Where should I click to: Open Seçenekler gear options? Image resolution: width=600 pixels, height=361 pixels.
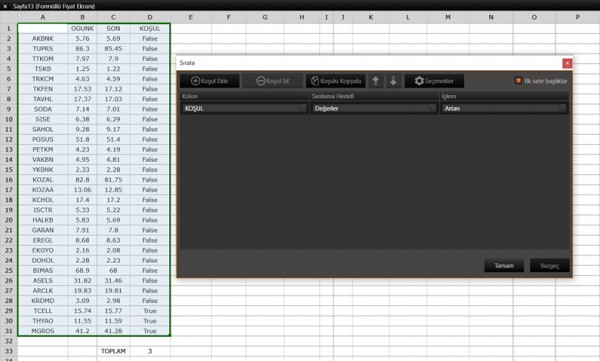coord(419,81)
